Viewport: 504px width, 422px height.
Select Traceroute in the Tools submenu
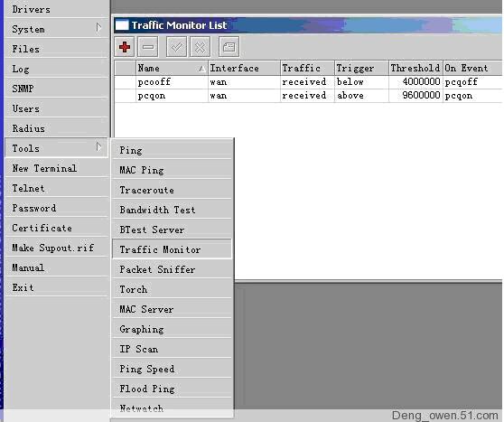coord(172,190)
